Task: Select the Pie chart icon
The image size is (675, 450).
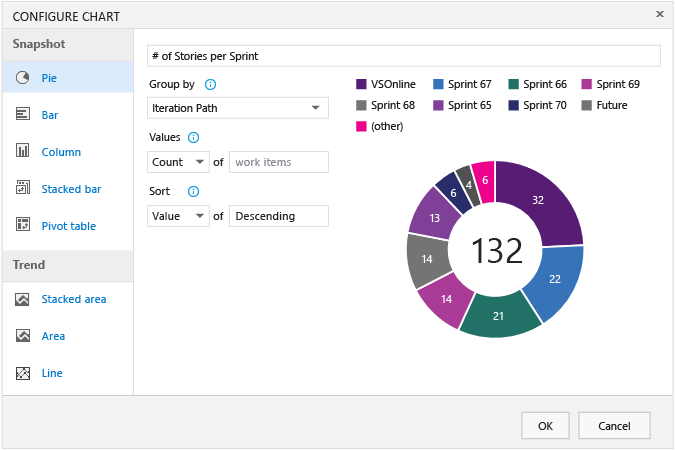Action: pyautogui.click(x=22, y=78)
